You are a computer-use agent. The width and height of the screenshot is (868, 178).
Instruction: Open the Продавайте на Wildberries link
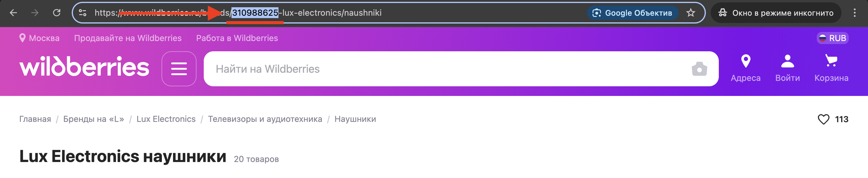pos(128,38)
